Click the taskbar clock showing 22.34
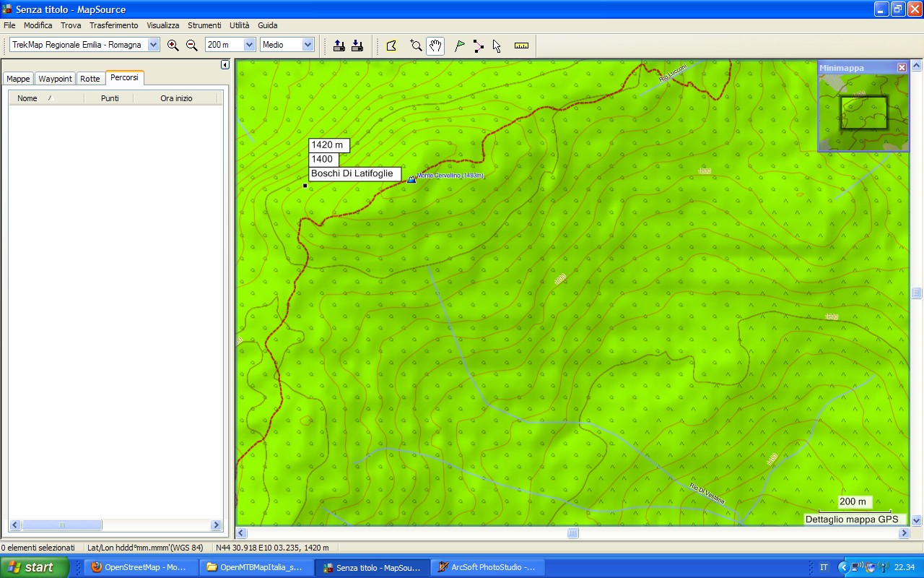 click(905, 567)
